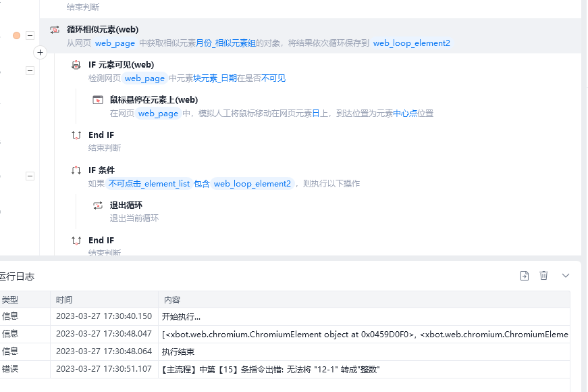The width and height of the screenshot is (588, 392).
Task: Collapse the IF condition block
Action: tap(30, 176)
